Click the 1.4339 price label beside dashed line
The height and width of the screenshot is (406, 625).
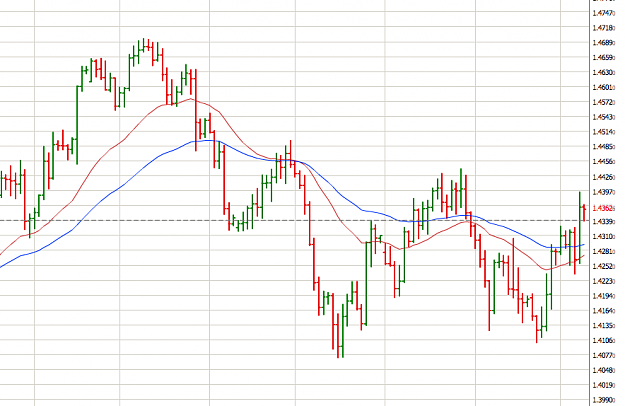coord(603,222)
